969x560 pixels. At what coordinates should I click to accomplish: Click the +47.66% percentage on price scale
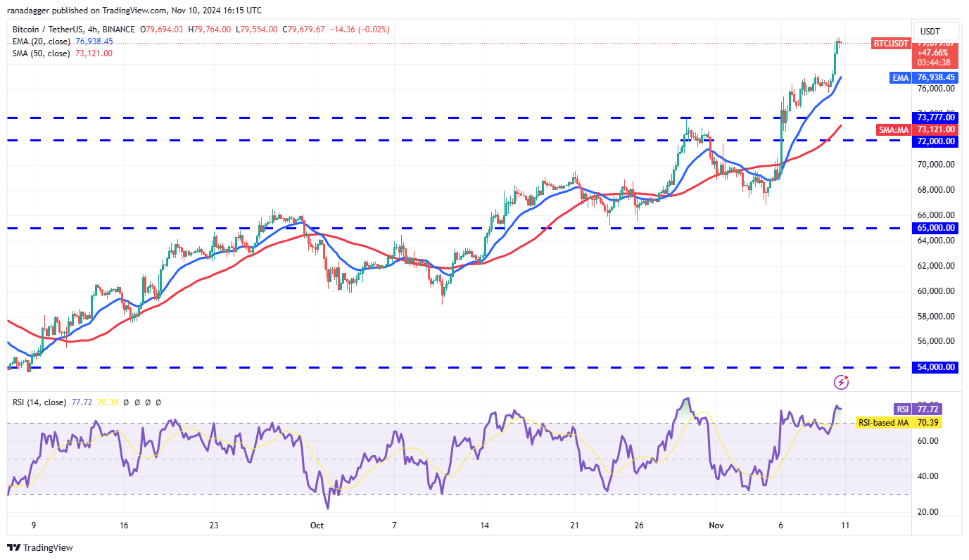[935, 52]
